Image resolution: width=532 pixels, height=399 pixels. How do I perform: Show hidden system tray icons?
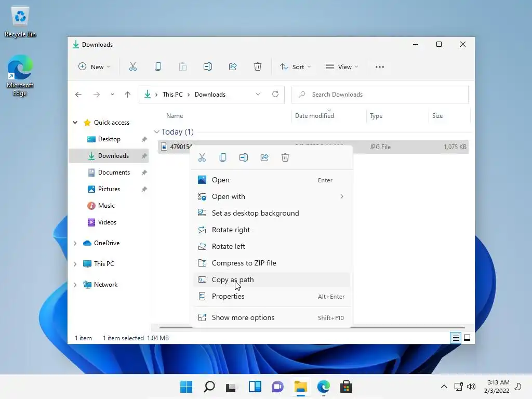point(444,387)
